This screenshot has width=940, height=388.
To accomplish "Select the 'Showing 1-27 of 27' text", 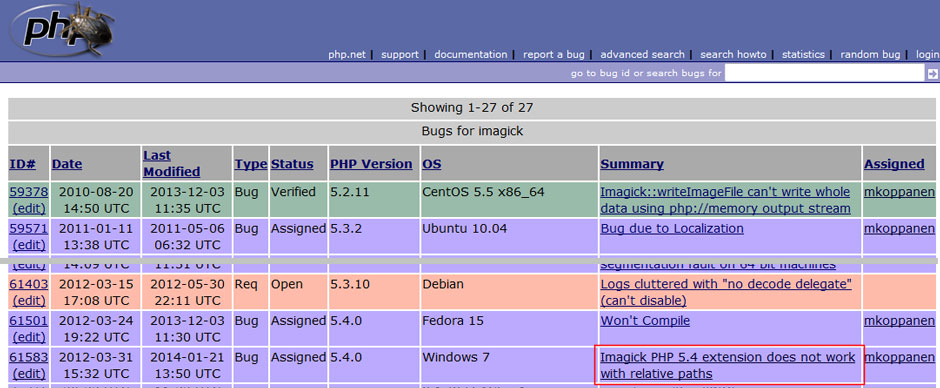I will point(472,108).
